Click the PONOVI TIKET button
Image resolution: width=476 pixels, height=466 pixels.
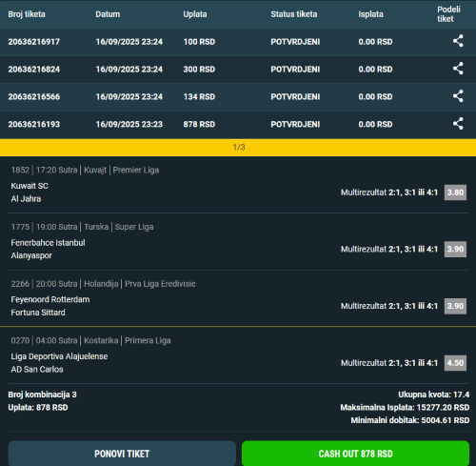pyautogui.click(x=122, y=454)
